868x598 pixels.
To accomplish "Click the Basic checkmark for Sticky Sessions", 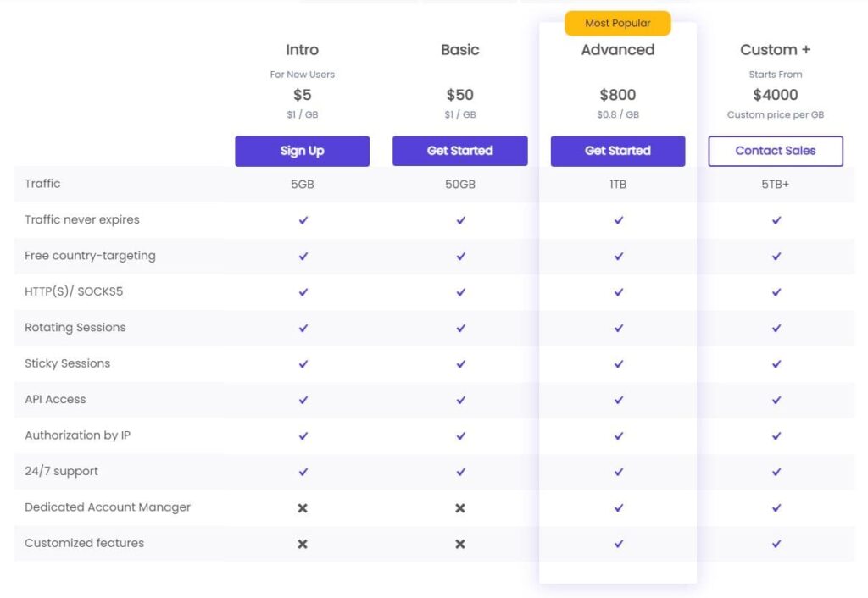I will (x=460, y=364).
